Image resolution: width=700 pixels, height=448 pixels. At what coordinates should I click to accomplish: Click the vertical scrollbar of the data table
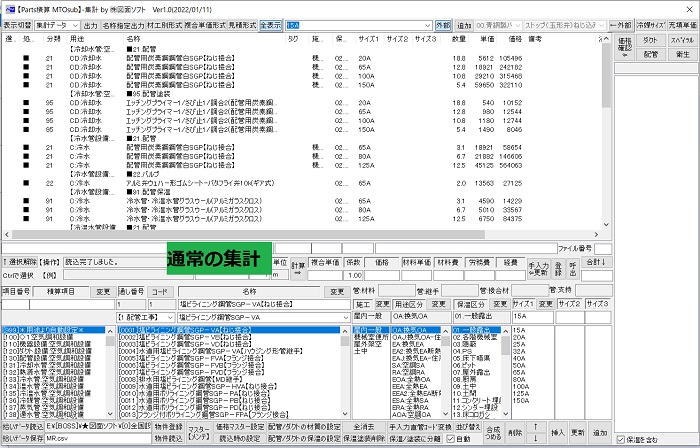click(x=606, y=132)
